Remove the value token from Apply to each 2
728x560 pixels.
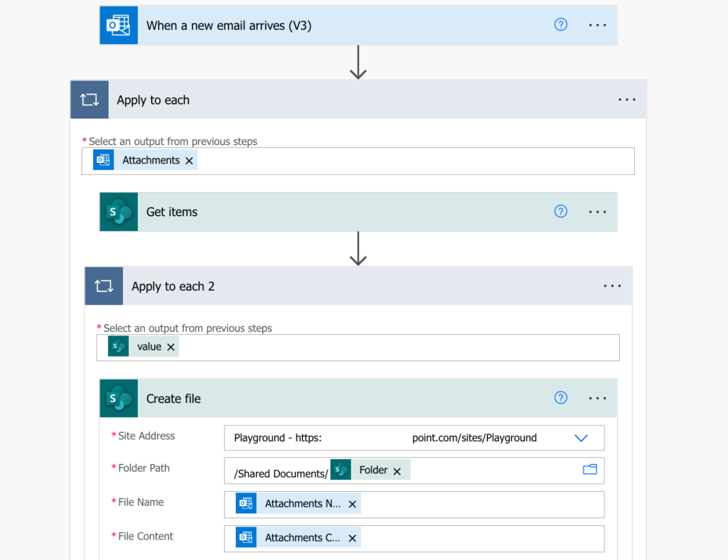tap(171, 347)
